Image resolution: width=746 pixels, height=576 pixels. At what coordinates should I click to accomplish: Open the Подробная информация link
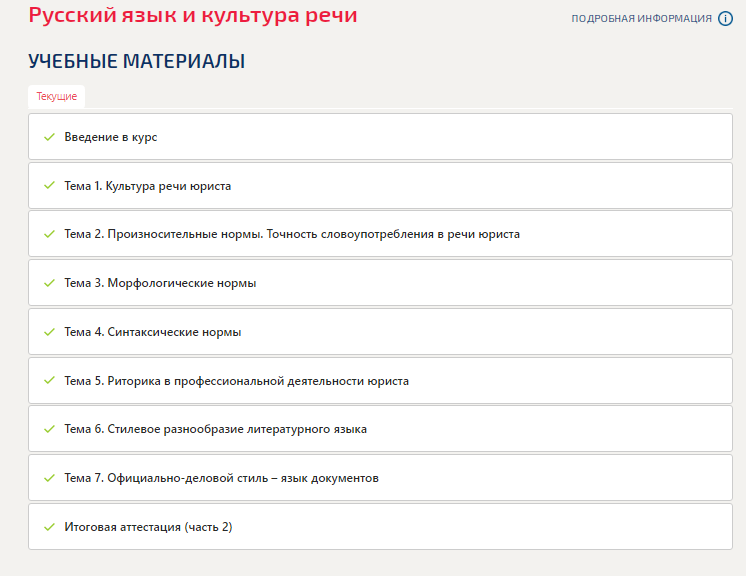point(641,19)
